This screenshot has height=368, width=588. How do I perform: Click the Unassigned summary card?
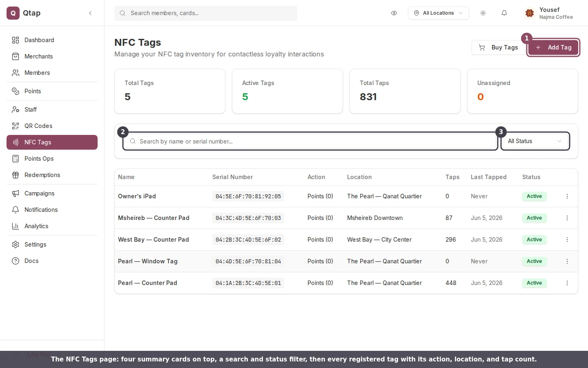pyautogui.click(x=523, y=91)
